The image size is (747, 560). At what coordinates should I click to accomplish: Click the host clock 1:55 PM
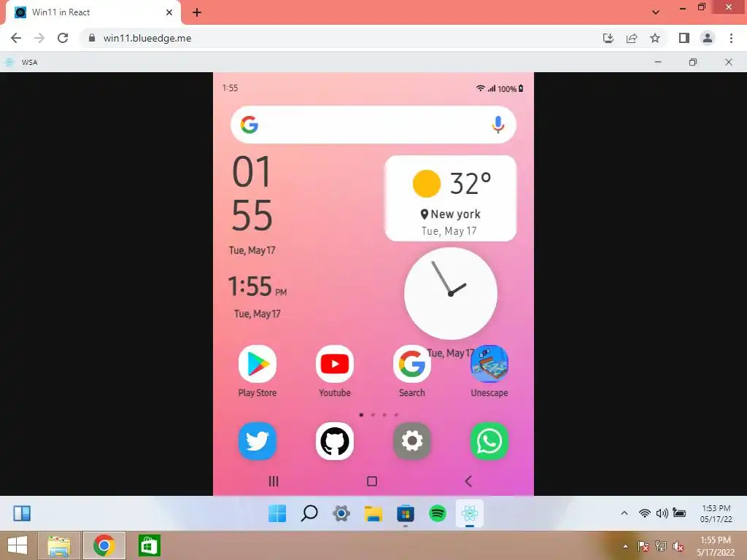[x=716, y=546]
